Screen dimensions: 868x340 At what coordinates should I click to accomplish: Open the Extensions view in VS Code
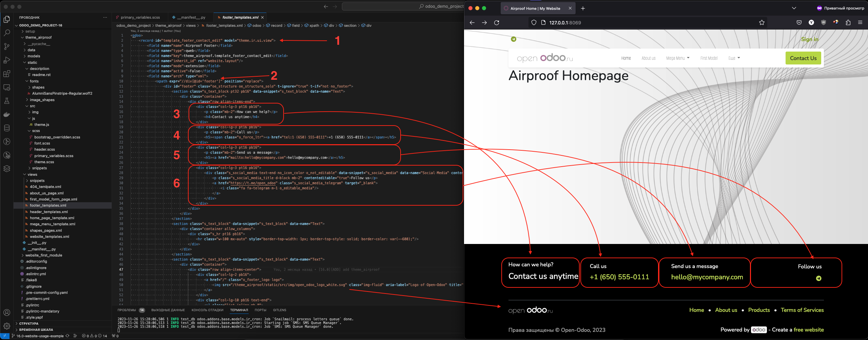coord(6,74)
